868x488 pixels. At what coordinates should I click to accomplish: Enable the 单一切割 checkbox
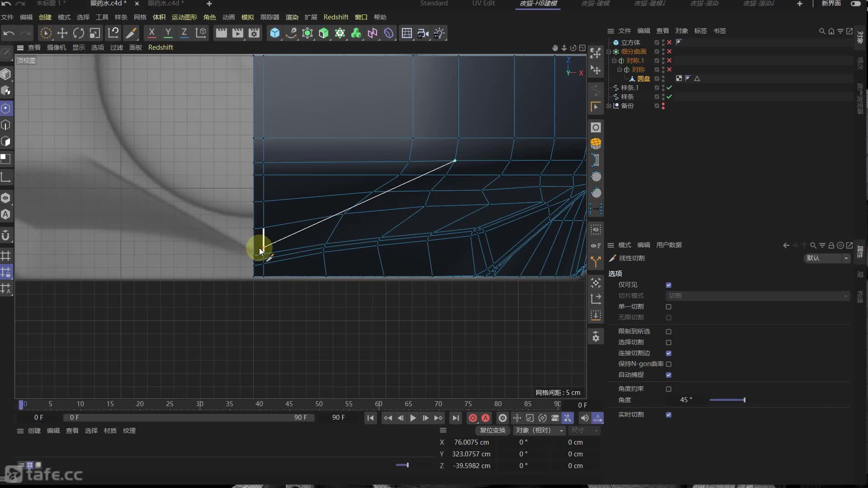point(669,307)
